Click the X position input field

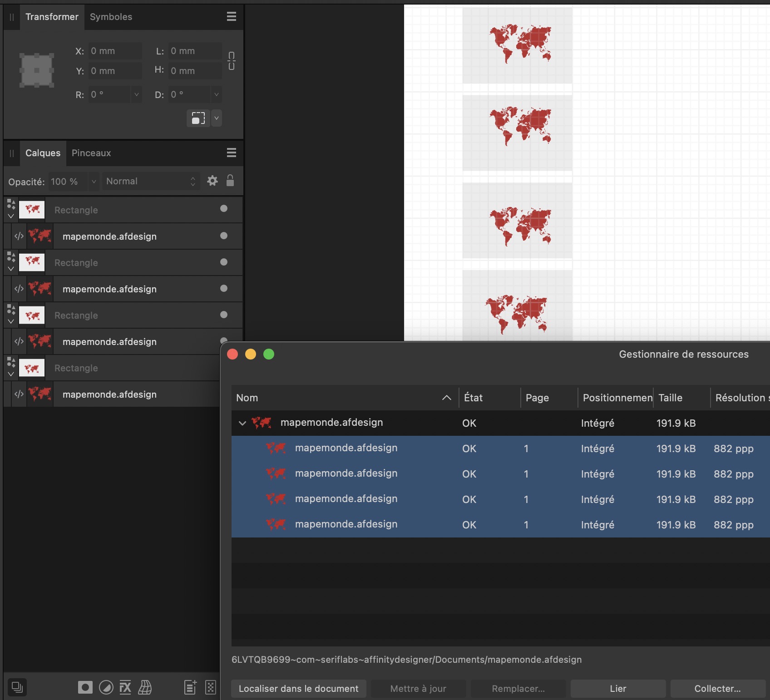(114, 51)
